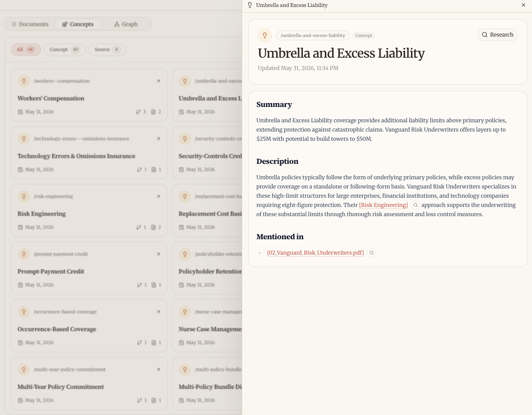The height and width of the screenshot is (415, 532).
Task: Click the lightbulb icon on Multi-Year Policy card
Action: click(x=24, y=370)
